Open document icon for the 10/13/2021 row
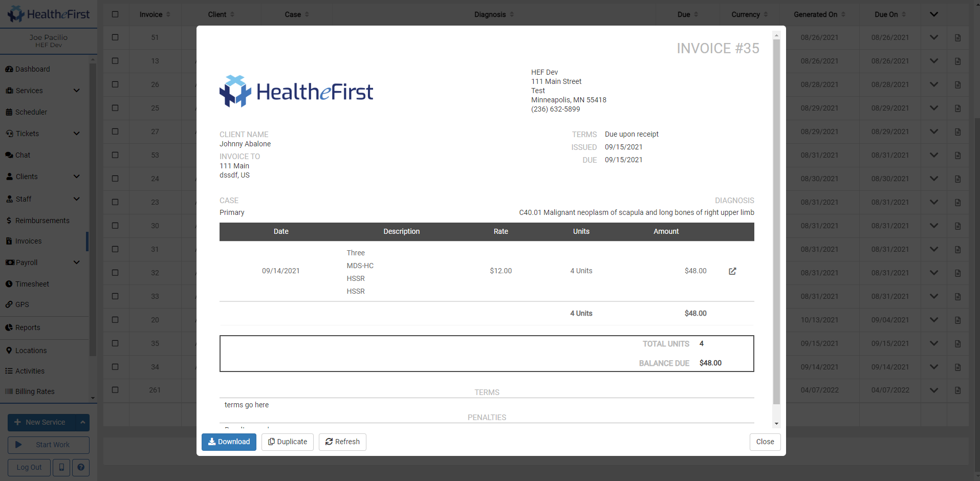This screenshot has width=980, height=481. tap(957, 320)
